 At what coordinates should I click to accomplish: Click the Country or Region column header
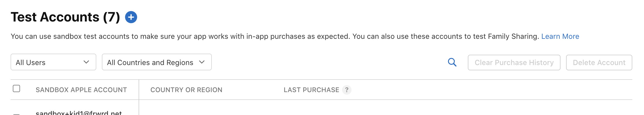pyautogui.click(x=186, y=90)
